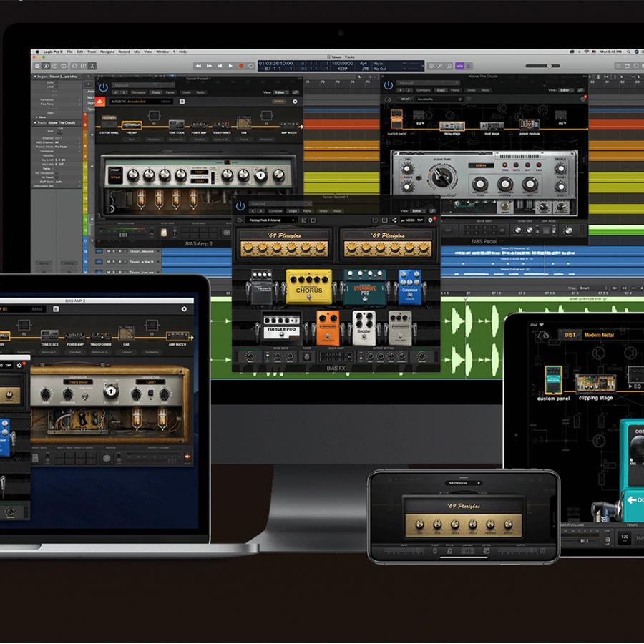
Task: Click Undo button in BIAS Amp 2 header
Action: [x=186, y=92]
